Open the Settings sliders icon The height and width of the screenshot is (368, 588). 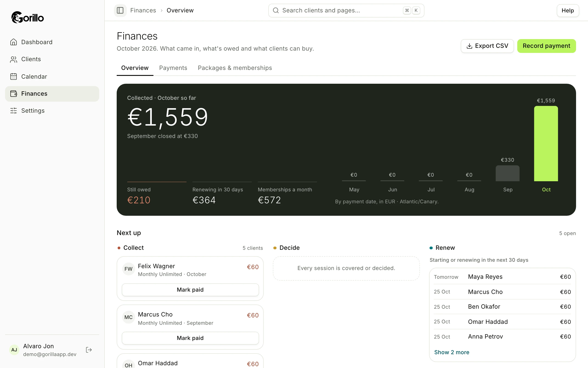pyautogui.click(x=14, y=111)
